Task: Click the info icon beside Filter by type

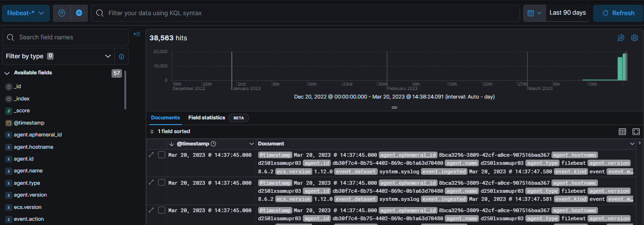Action: [x=121, y=56]
